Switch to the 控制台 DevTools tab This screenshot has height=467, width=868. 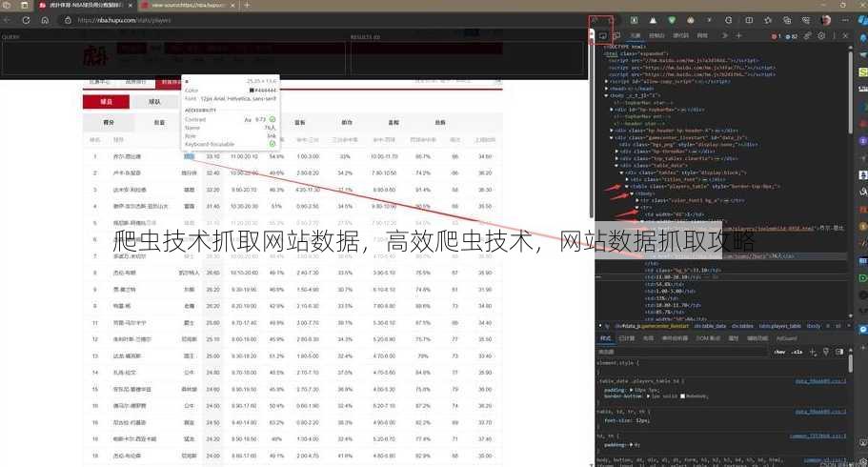(x=656, y=35)
